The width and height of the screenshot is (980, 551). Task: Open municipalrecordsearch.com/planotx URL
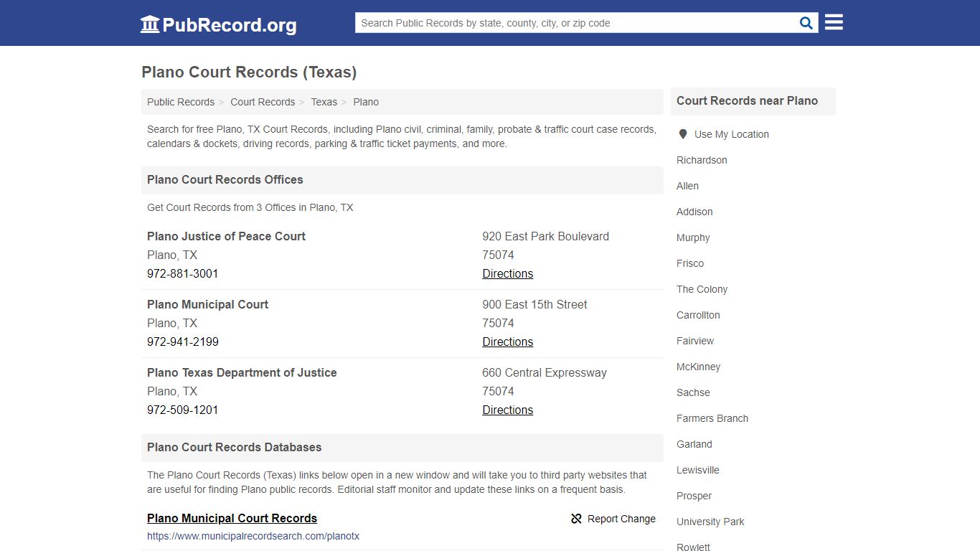[253, 536]
